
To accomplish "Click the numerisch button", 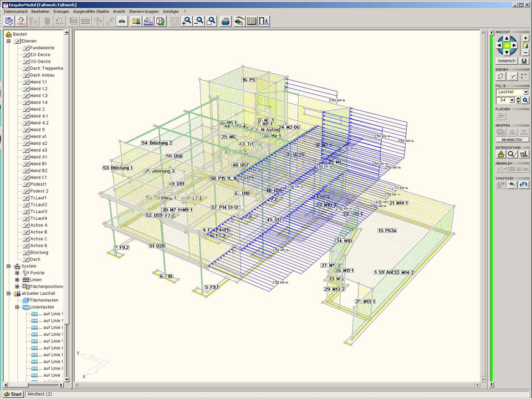I will [x=507, y=61].
